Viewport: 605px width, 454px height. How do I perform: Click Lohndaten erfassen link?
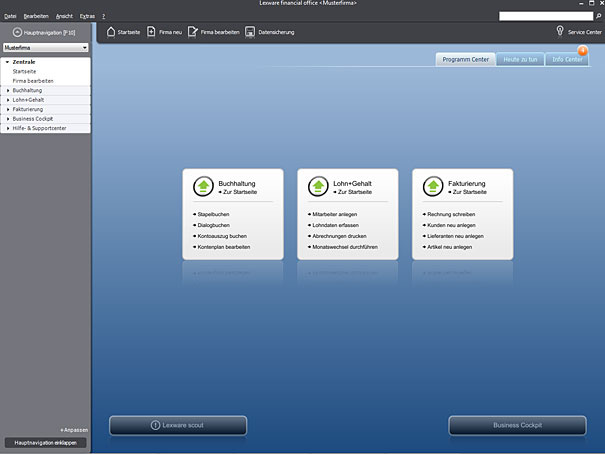point(335,225)
